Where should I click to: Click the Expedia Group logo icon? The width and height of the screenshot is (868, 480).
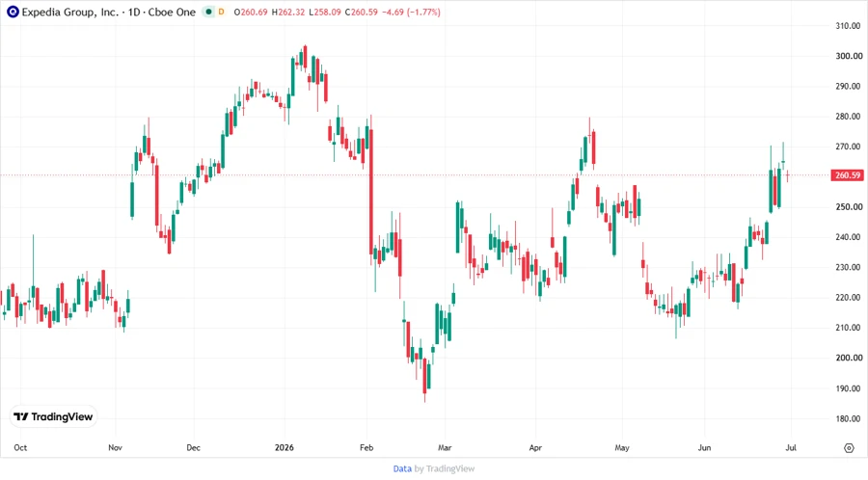point(13,12)
